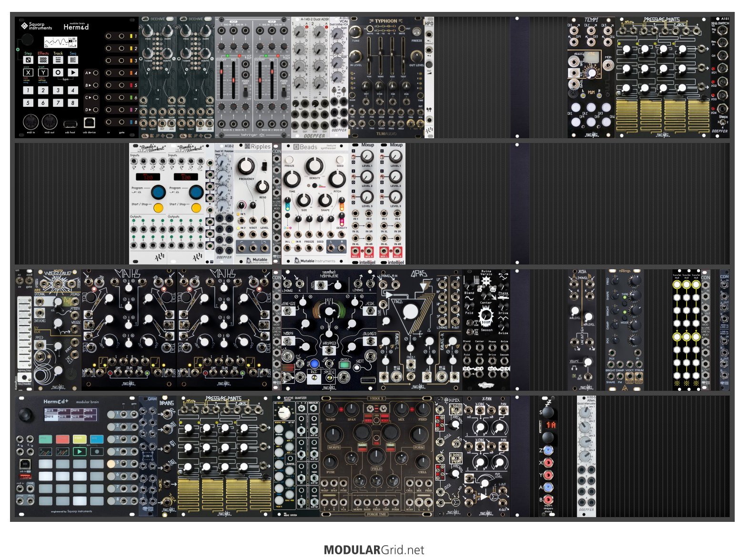Click the SEED button on Beads

tap(340, 160)
